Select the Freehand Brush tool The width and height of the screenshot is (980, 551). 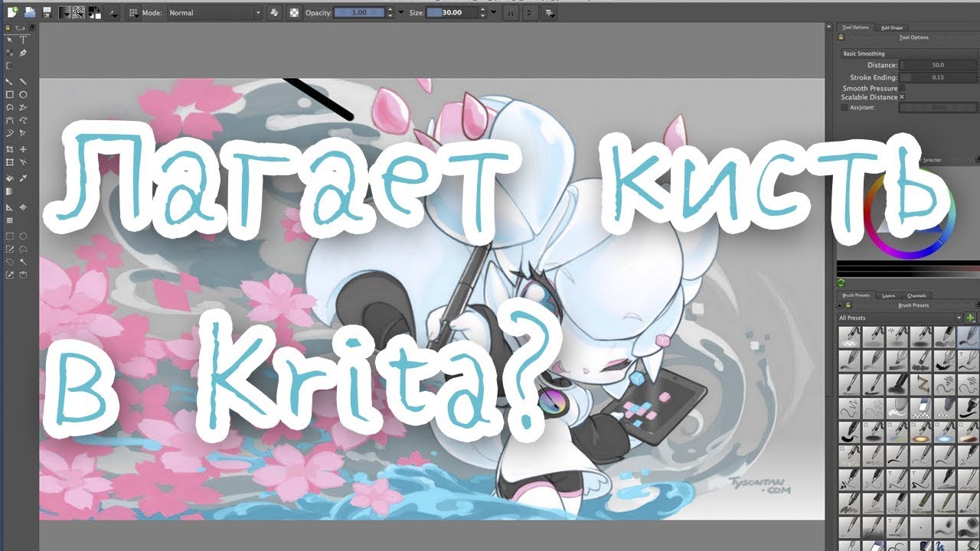(9, 81)
